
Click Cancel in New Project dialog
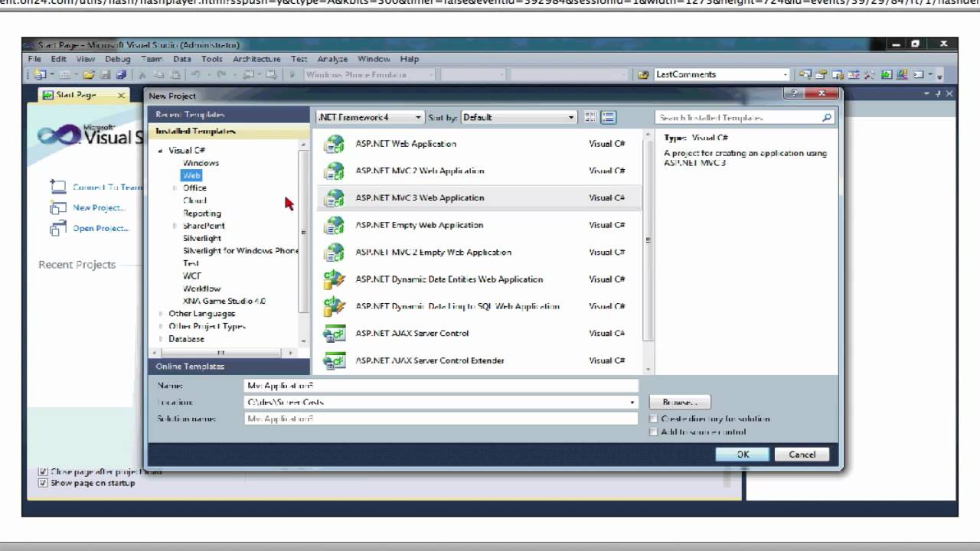[802, 455]
